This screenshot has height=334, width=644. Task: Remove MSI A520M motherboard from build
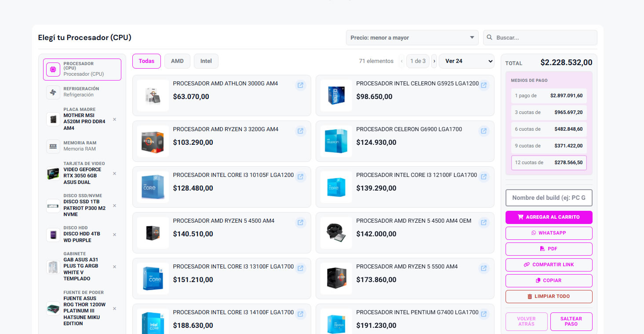coord(115,119)
